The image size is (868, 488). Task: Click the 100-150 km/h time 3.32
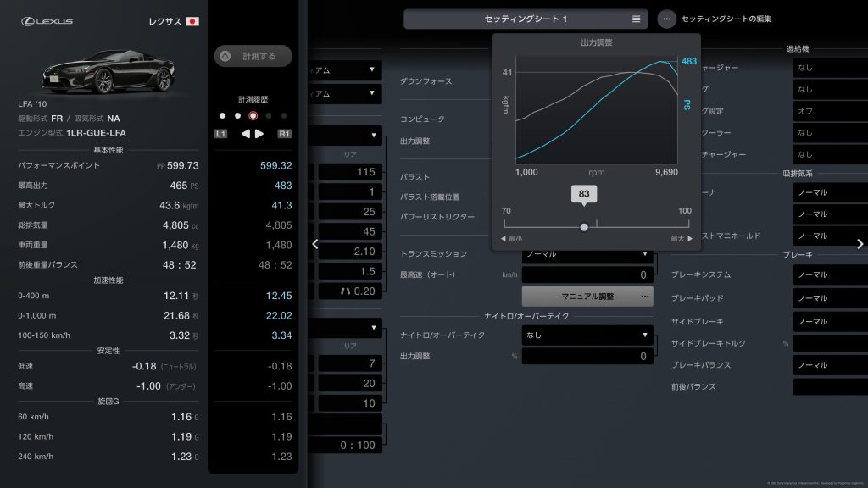click(180, 335)
